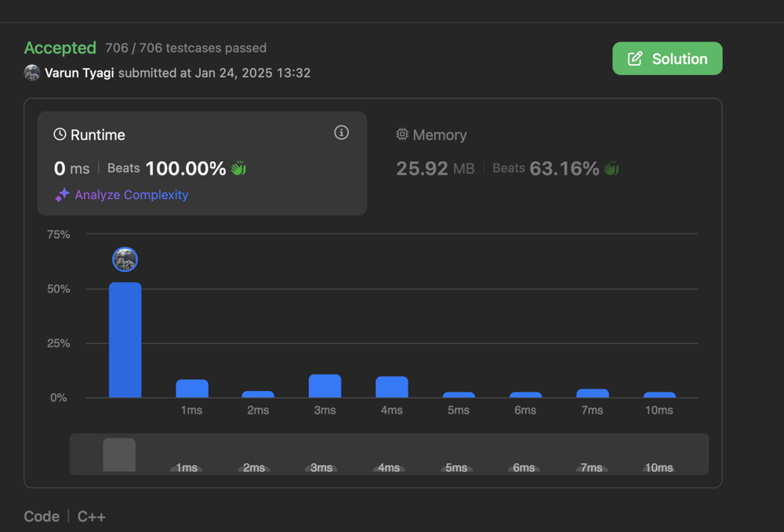Open the Runtime info icon
This screenshot has height=532, width=784.
(x=342, y=132)
